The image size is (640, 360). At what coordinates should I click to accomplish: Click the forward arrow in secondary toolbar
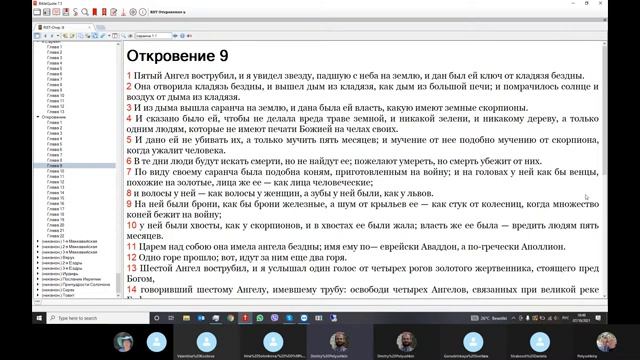click(52, 36)
